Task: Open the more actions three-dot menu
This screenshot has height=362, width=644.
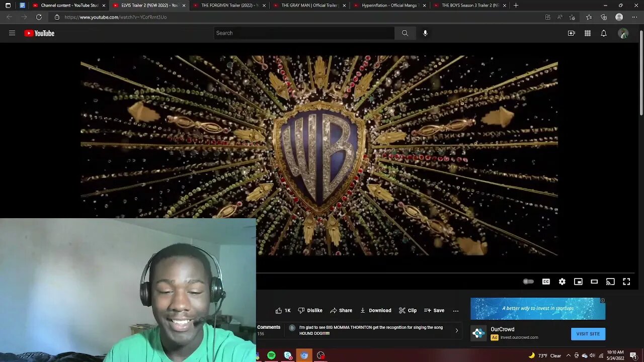Action: tap(456, 311)
